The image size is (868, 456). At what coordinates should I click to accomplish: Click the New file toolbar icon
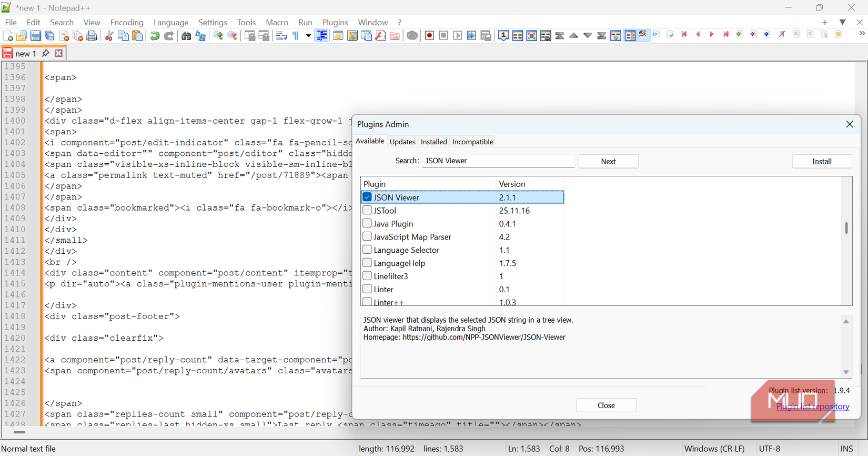coord(8,36)
